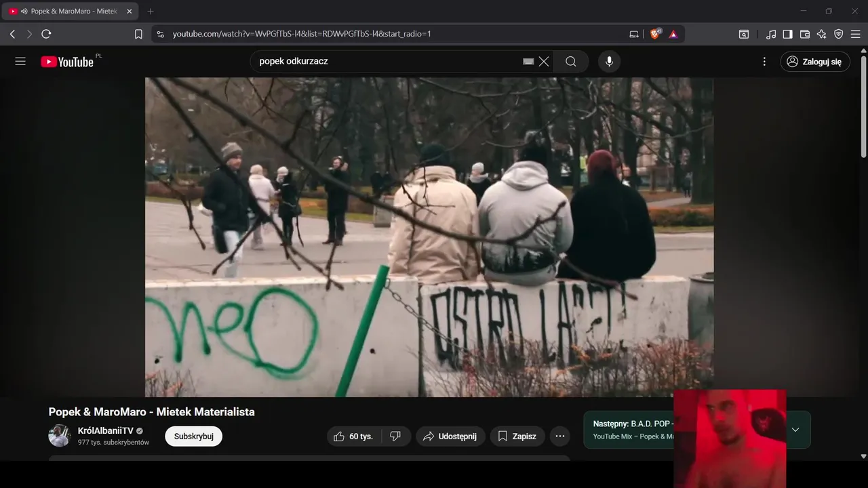
Task: Click the Udostępnij share button
Action: coord(450,436)
